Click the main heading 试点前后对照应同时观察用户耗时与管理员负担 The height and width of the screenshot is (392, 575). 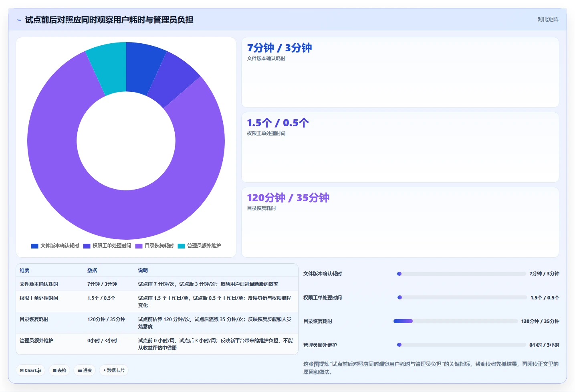coord(109,20)
